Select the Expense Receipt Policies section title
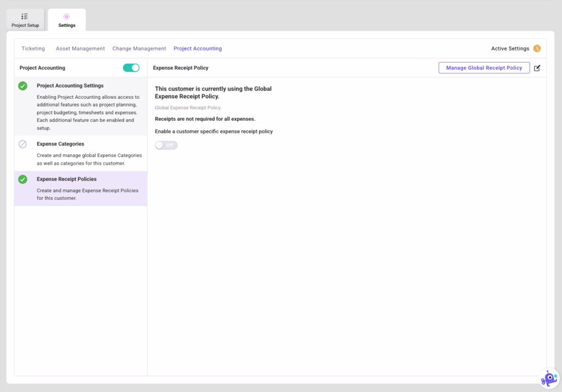This screenshot has height=392, width=562. coord(66,179)
